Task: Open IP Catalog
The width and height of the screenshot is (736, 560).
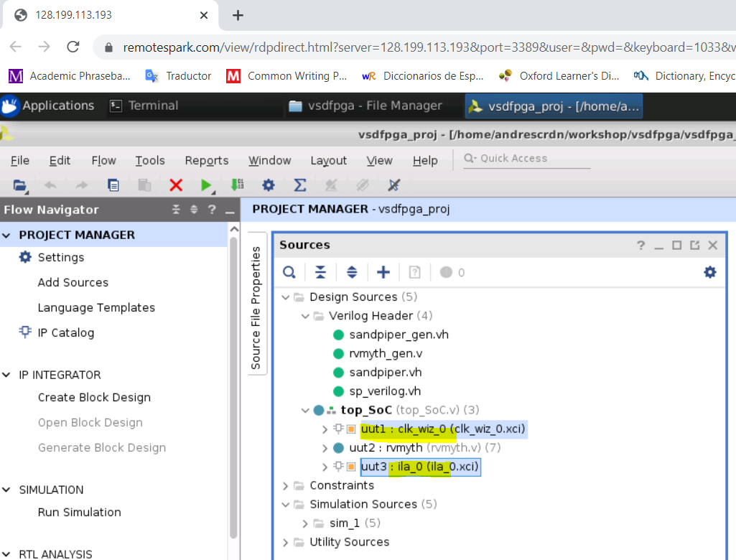Action: pos(66,333)
